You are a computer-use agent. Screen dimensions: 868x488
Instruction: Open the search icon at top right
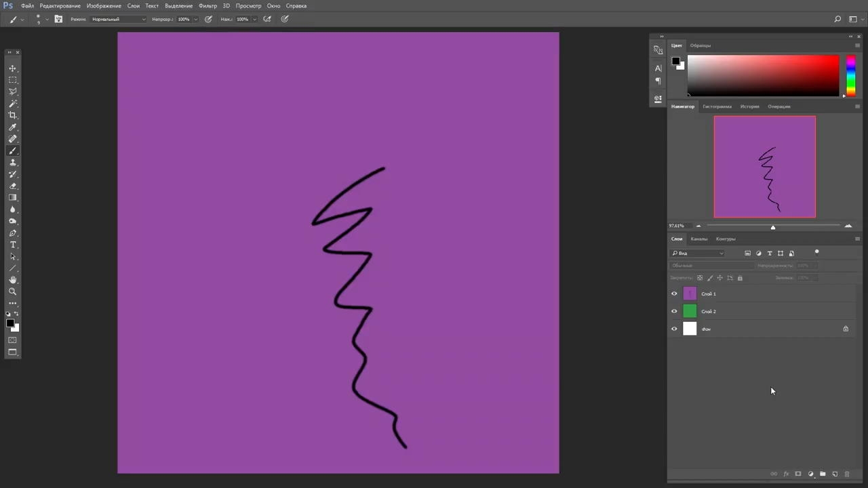(x=837, y=19)
